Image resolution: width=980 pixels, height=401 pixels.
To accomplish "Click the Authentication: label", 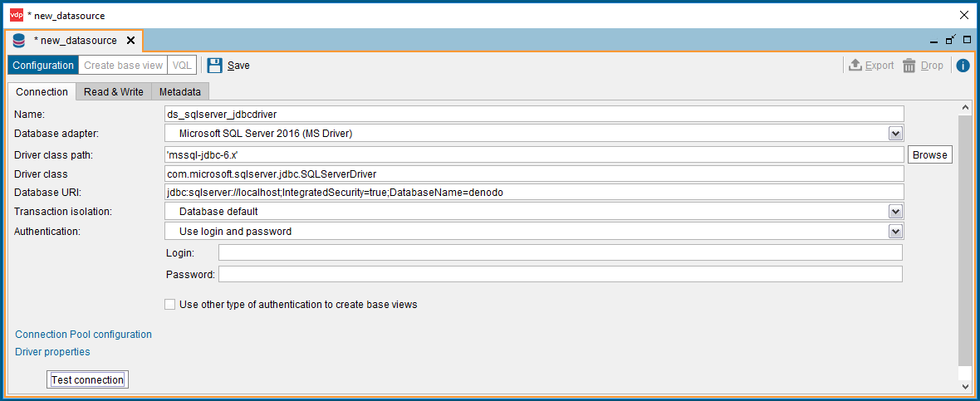I will point(47,231).
